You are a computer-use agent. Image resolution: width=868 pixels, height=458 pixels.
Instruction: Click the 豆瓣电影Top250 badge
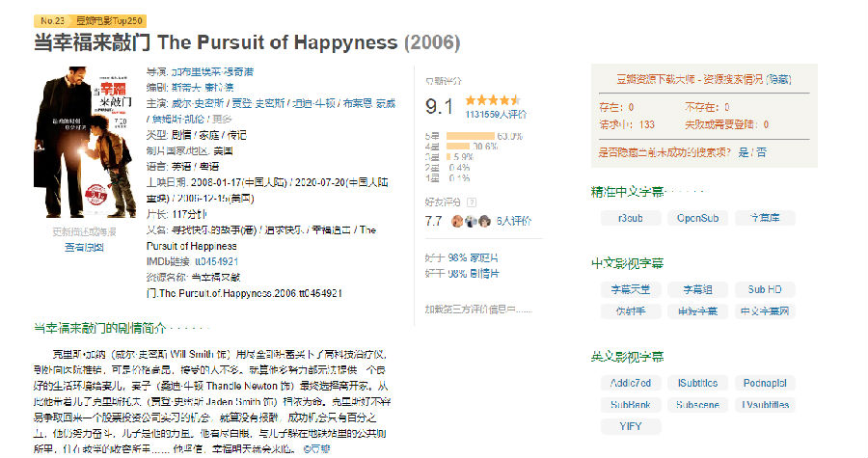tap(109, 21)
